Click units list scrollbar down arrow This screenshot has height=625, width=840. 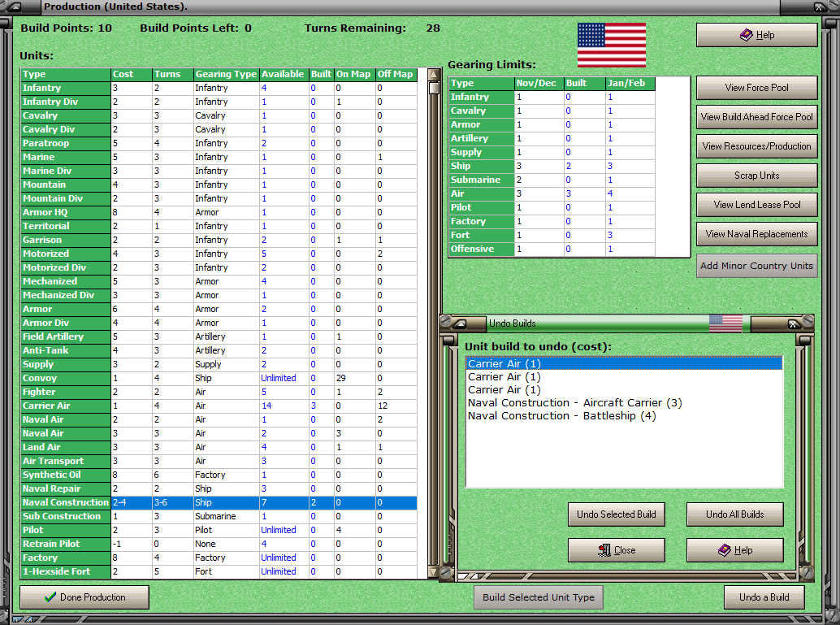[x=434, y=572]
